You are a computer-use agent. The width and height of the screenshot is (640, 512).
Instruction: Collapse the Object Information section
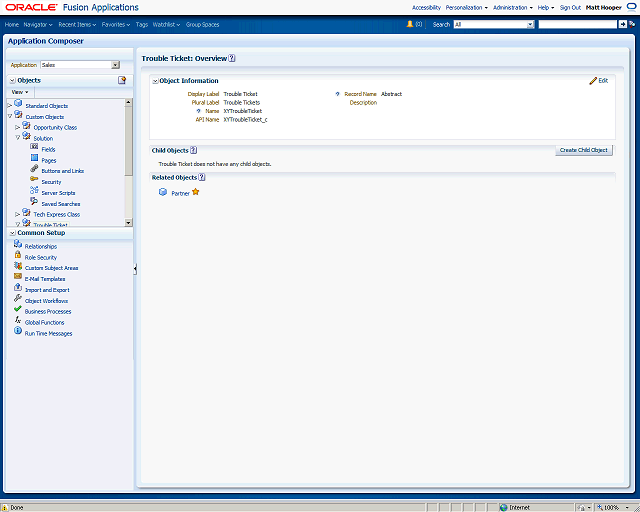156,81
